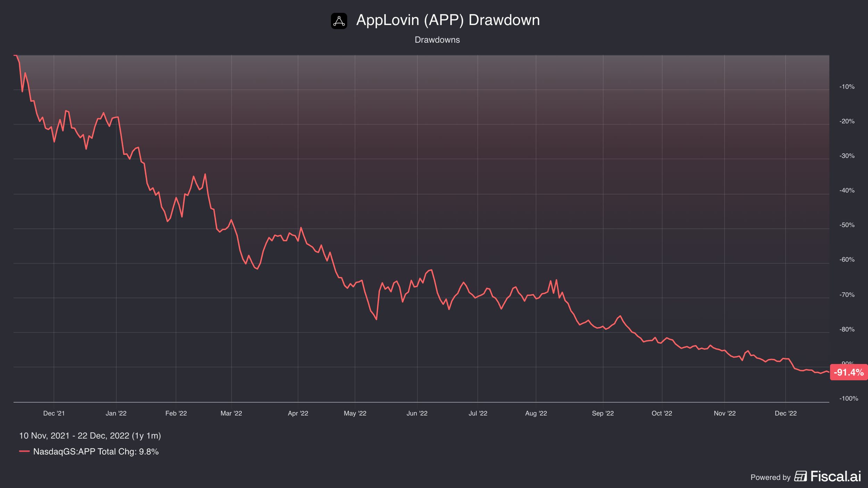Click the -40% y-axis label
This screenshot has height=488, width=868.
847,191
